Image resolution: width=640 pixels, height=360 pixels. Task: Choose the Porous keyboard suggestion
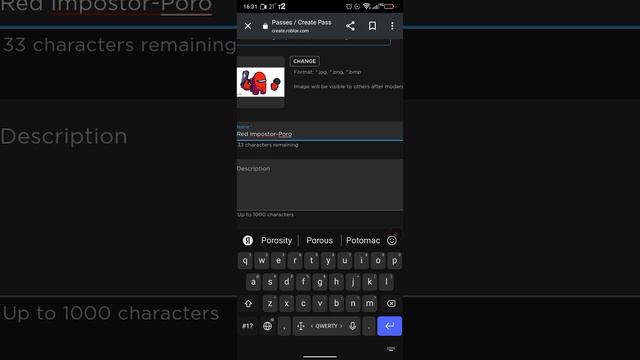coord(319,241)
